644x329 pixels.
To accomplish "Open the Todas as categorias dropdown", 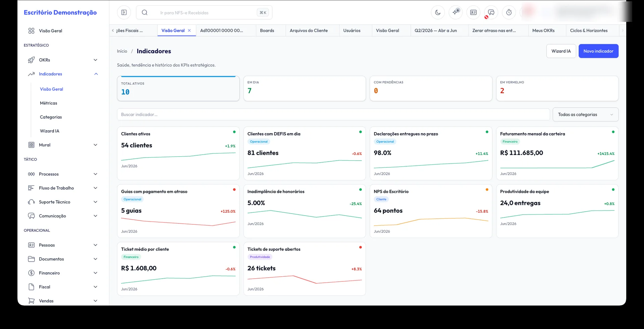I will [x=585, y=115].
